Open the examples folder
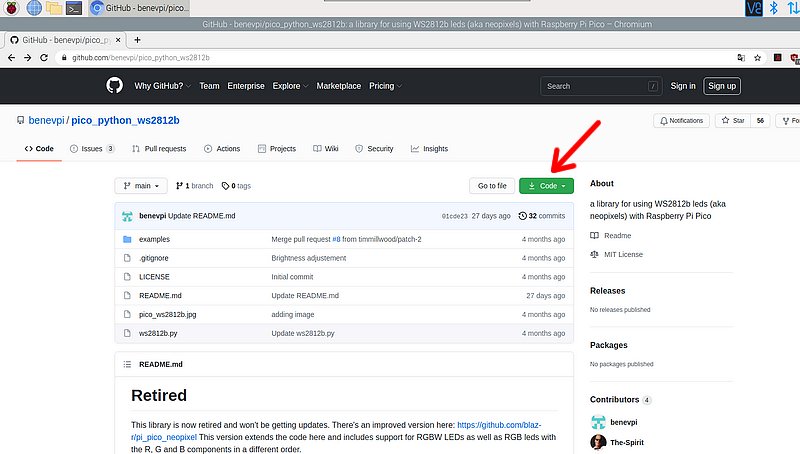 tap(154, 239)
